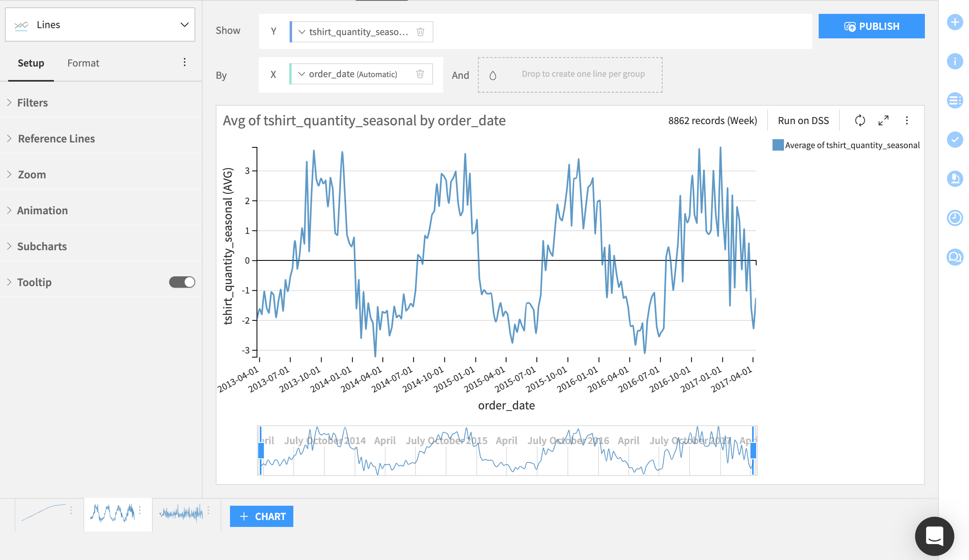Select the info icon on the right edge
The width and height of the screenshot is (969, 560).
click(955, 61)
